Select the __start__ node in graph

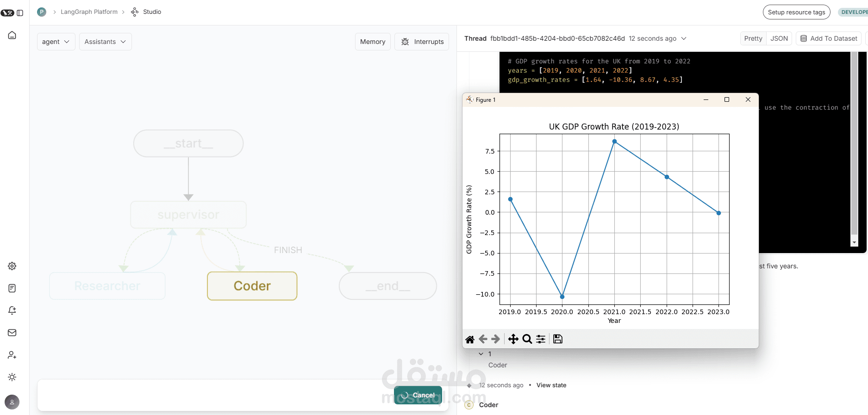188,143
